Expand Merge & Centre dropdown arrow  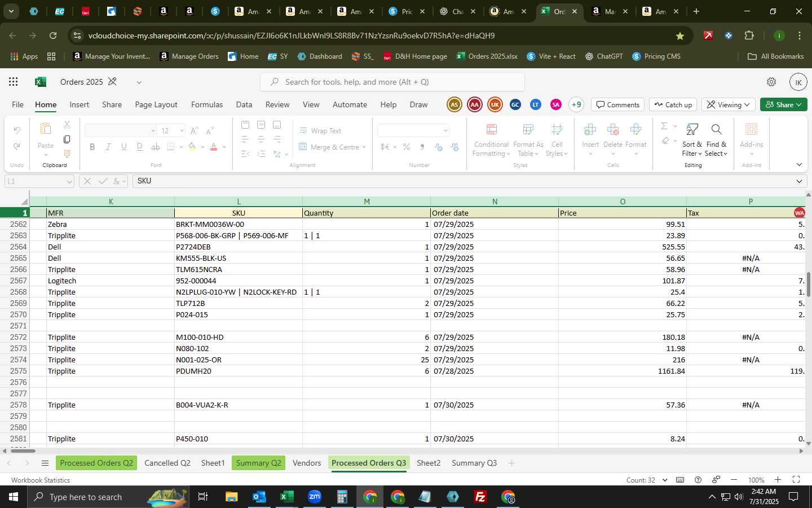[364, 147]
